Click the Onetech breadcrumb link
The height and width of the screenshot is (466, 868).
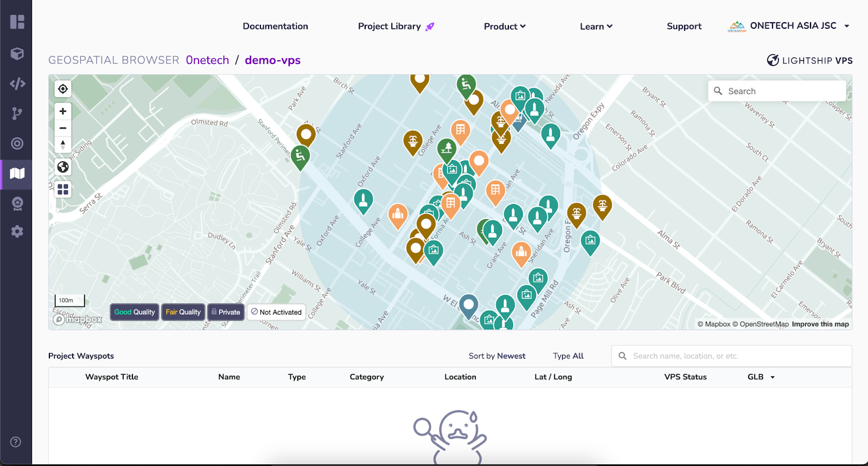207,60
